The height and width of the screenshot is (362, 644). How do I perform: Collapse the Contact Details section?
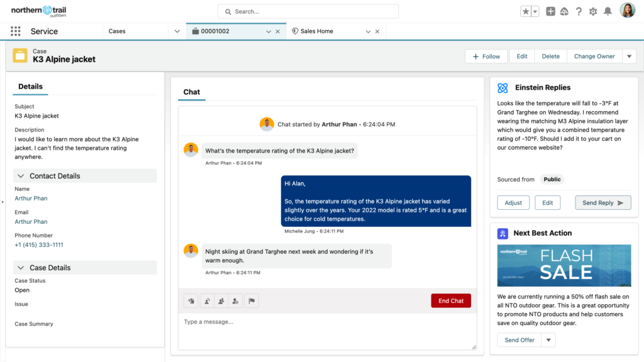tap(21, 176)
